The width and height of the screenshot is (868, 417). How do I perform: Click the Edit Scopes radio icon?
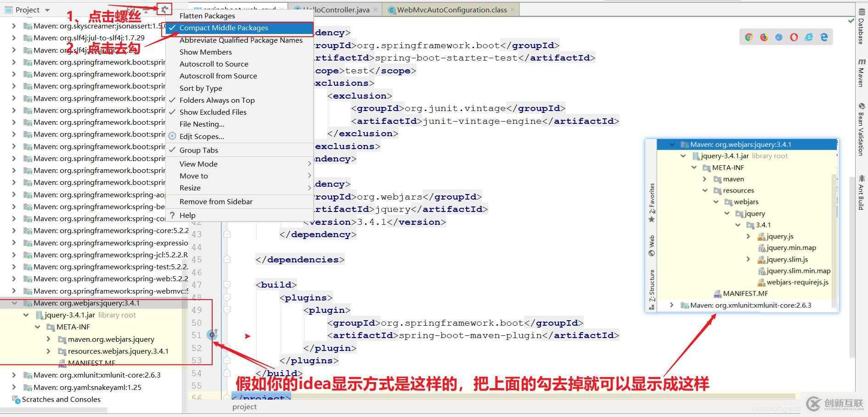172,136
